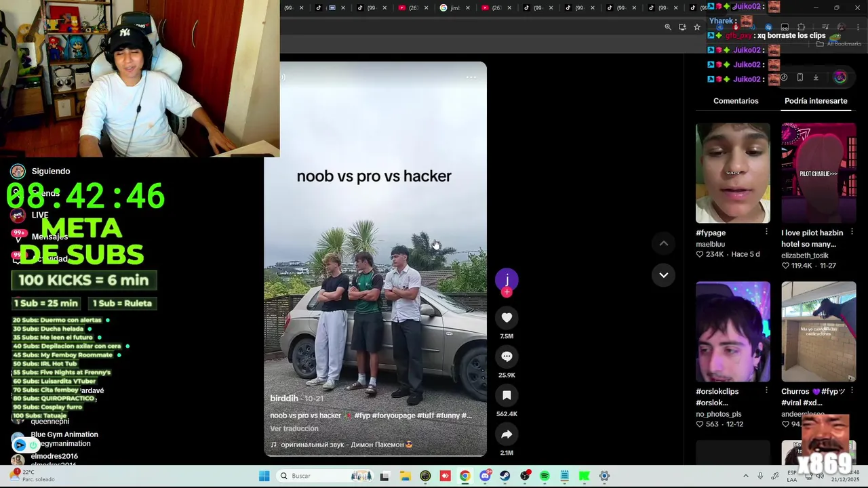Open Task View from the taskbar

pyautogui.click(x=384, y=476)
